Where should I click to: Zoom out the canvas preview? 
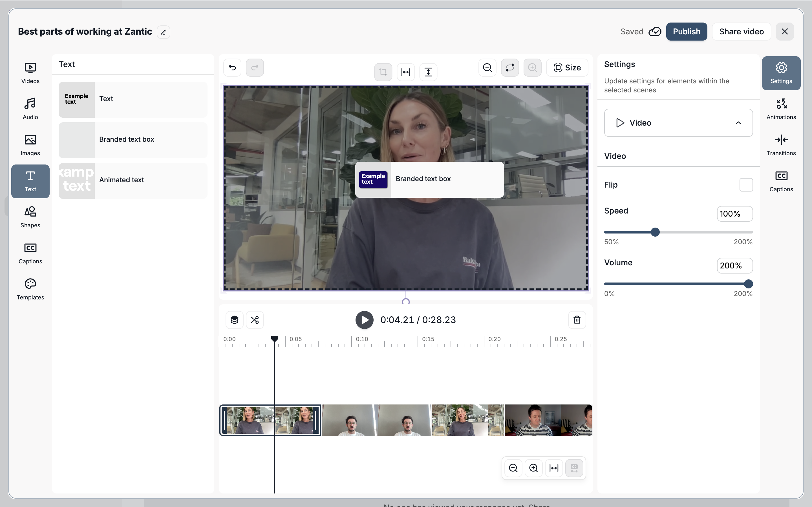[x=487, y=67]
